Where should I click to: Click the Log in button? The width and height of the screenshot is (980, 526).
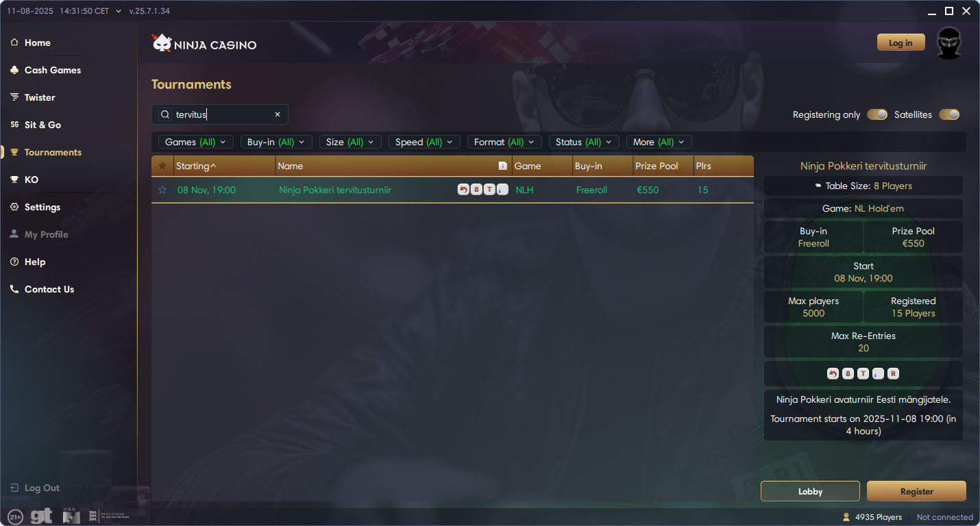tap(901, 42)
